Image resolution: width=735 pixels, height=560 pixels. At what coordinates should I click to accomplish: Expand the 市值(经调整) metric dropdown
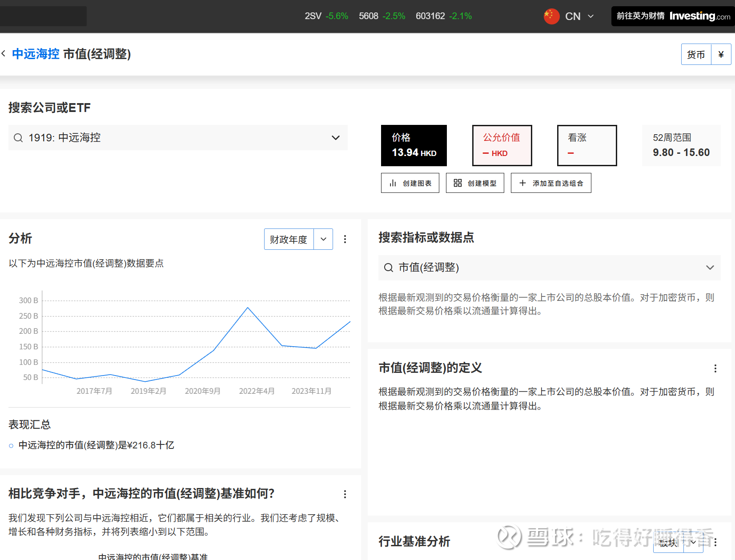point(710,268)
